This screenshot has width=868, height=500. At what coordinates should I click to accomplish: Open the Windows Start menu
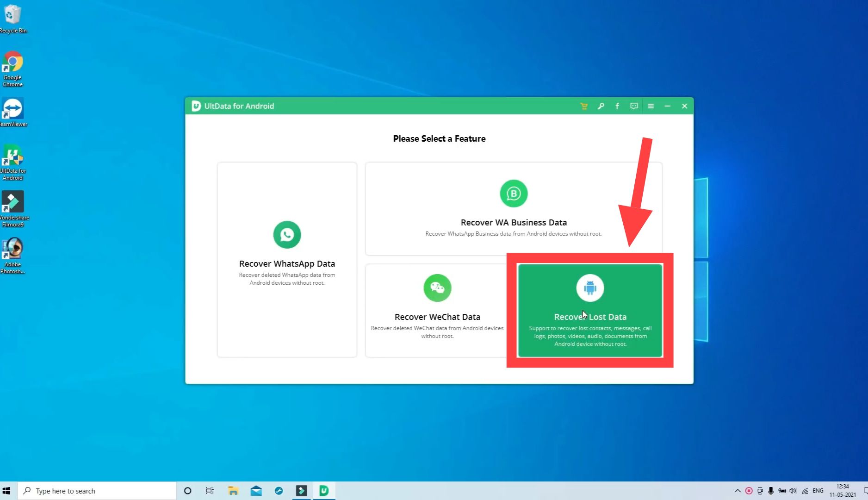6,491
